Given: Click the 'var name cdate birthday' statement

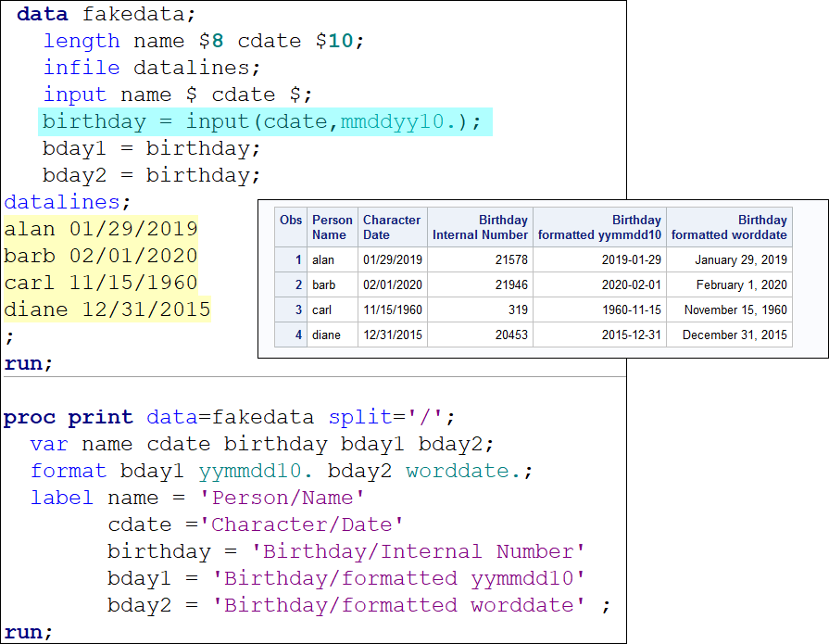Looking at the screenshot, I should point(262,444).
